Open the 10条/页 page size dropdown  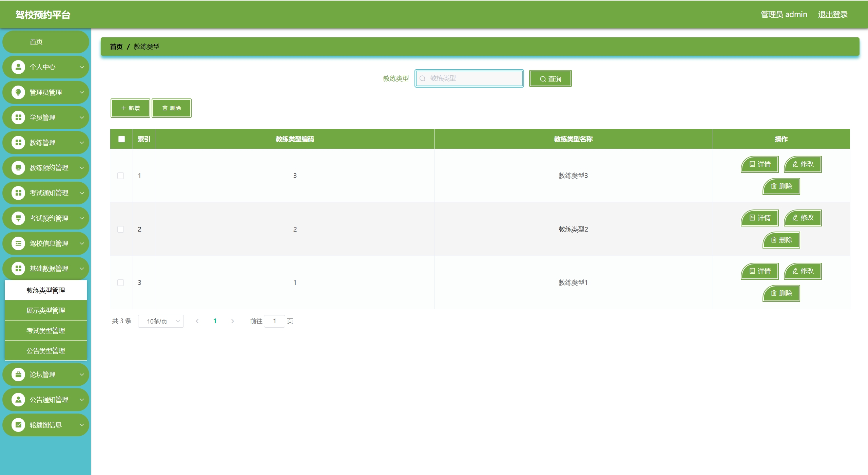click(x=161, y=321)
